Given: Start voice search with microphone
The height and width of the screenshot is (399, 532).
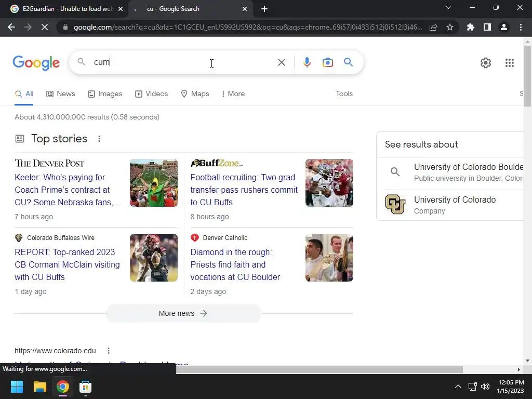Looking at the screenshot, I should tap(307, 62).
